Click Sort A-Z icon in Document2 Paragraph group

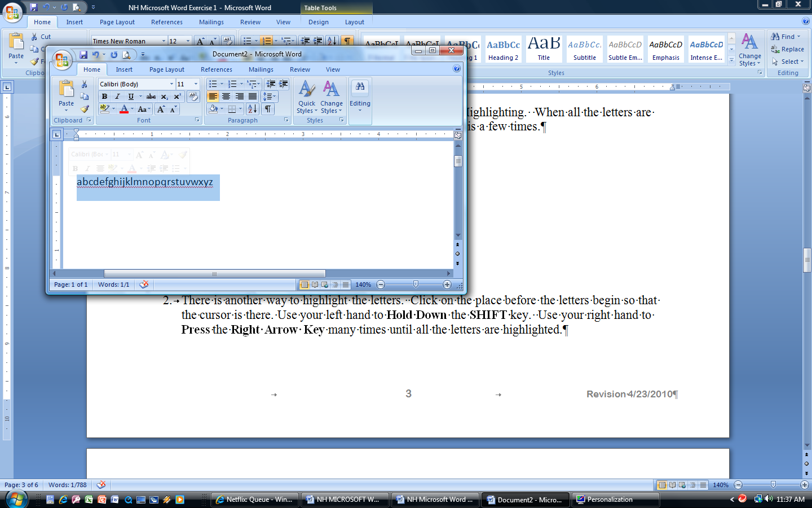tap(252, 109)
